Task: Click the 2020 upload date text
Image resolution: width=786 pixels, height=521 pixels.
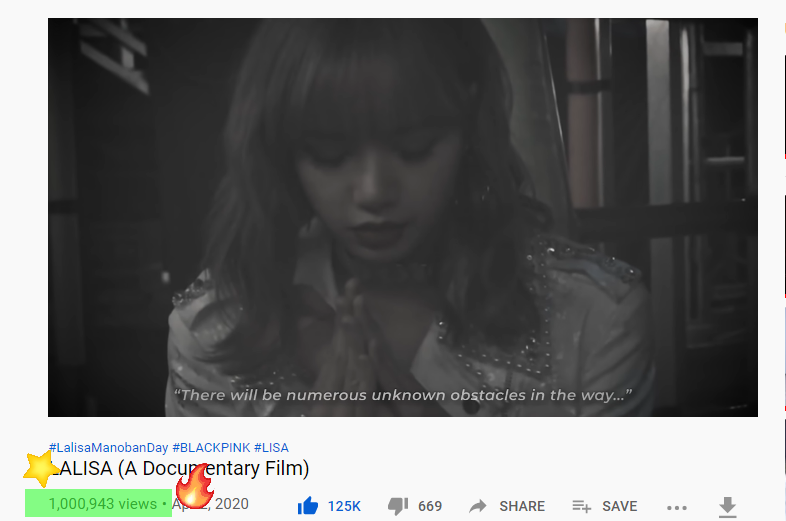Action: click(232, 503)
